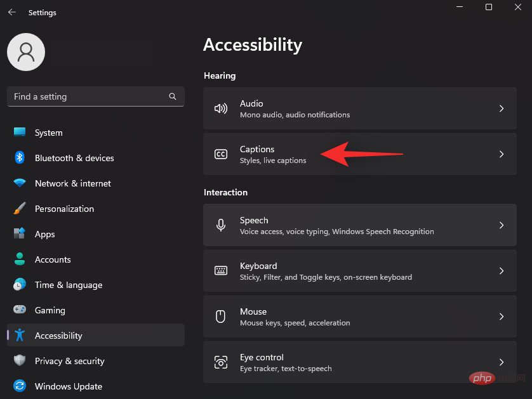Expand Audio settings chevron
The width and height of the screenshot is (532, 399).
pos(502,108)
